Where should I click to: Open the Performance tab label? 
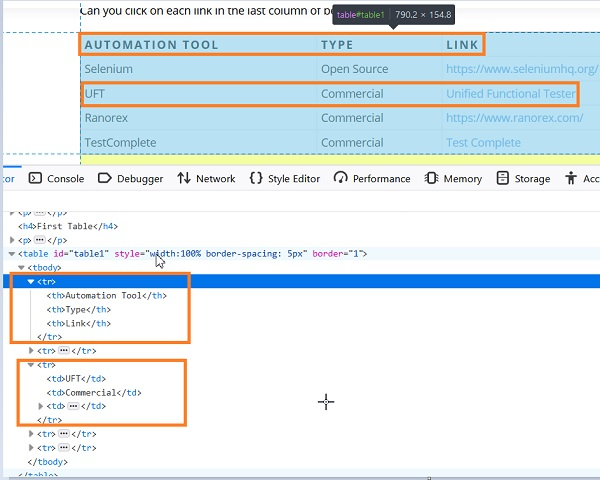[382, 179]
